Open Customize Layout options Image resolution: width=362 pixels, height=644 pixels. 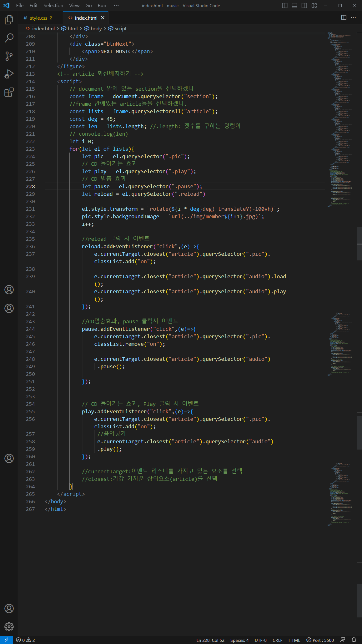pos(314,6)
